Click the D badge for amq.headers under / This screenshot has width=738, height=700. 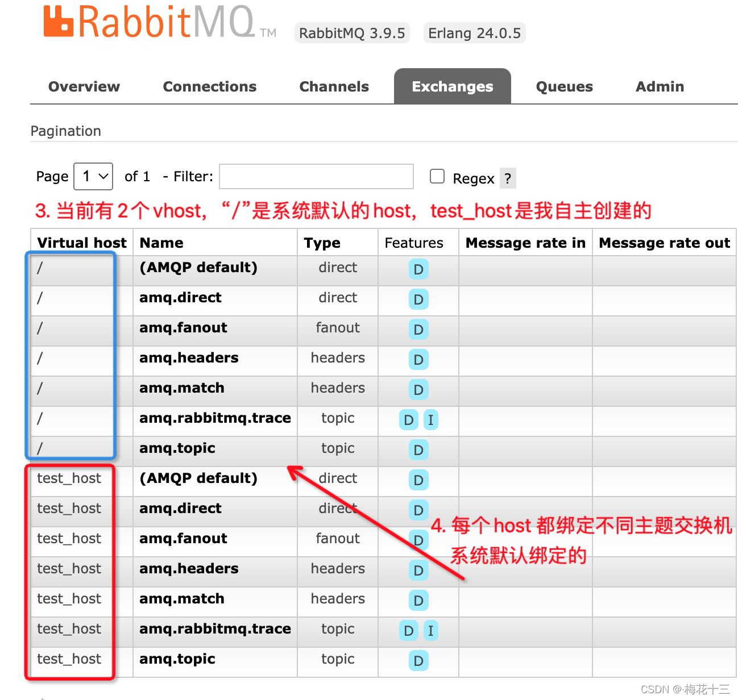click(x=418, y=360)
